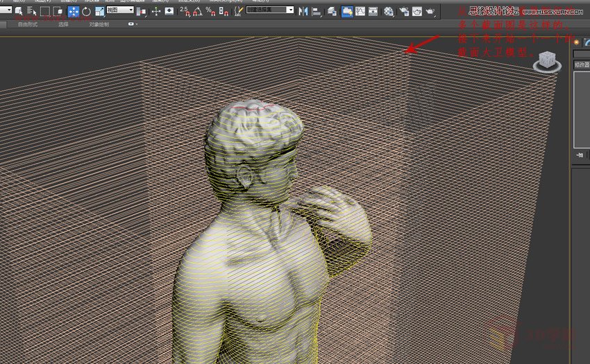Viewport: 590px width, 364px height.
Task: Click the Pin Stack icon below the modifier stack
Action: 580,155
